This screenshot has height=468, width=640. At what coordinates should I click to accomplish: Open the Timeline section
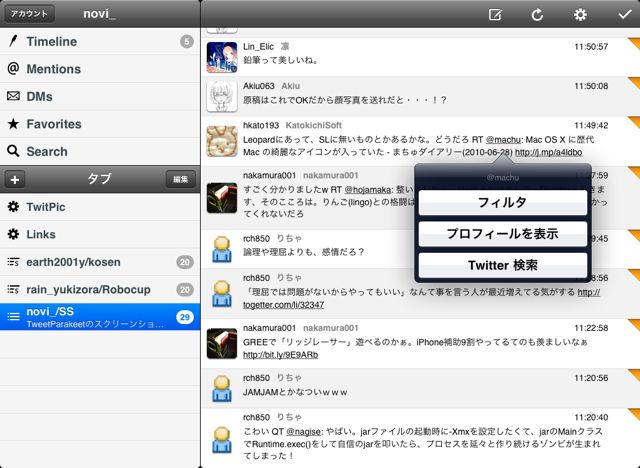pyautogui.click(x=100, y=41)
